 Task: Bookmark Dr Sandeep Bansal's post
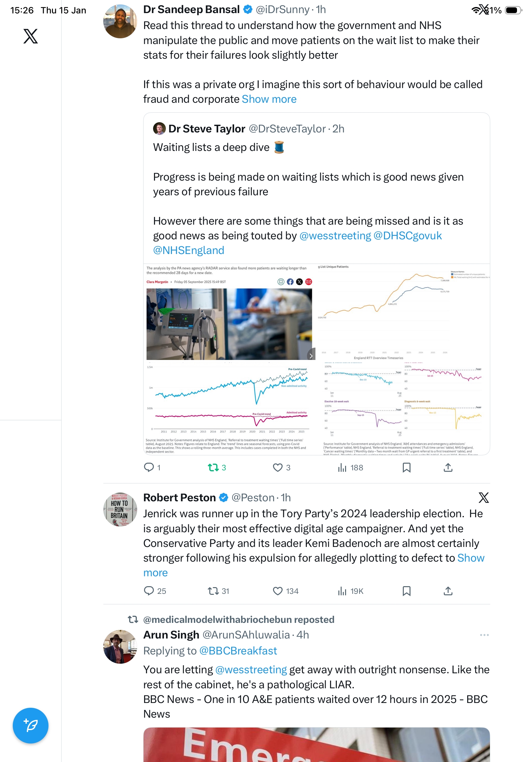pos(406,467)
